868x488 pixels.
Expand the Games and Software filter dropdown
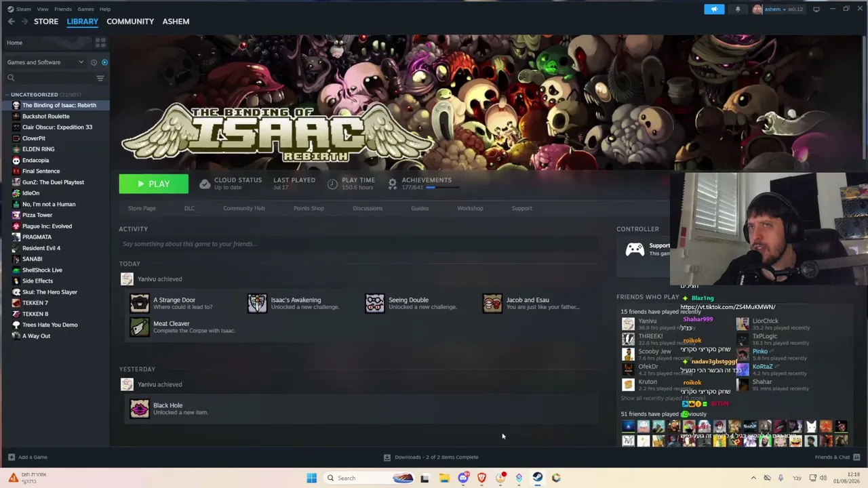coord(81,62)
